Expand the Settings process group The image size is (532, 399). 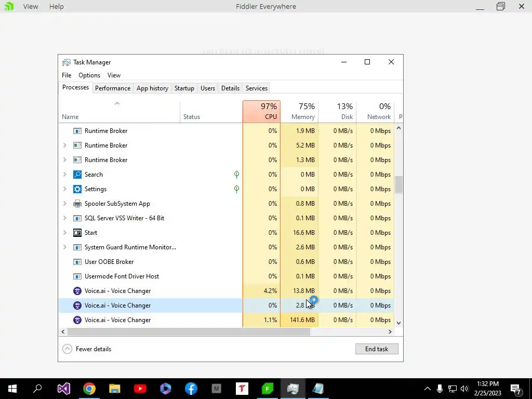pyautogui.click(x=65, y=189)
